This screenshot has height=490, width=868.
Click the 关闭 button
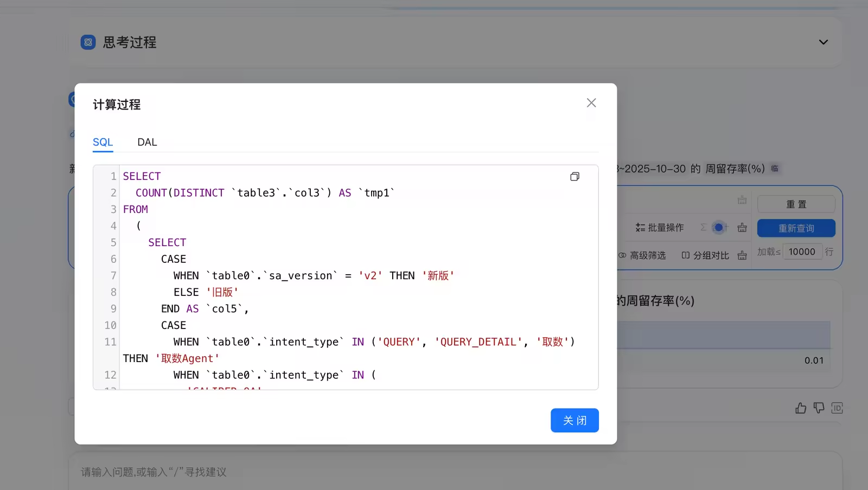tap(575, 421)
